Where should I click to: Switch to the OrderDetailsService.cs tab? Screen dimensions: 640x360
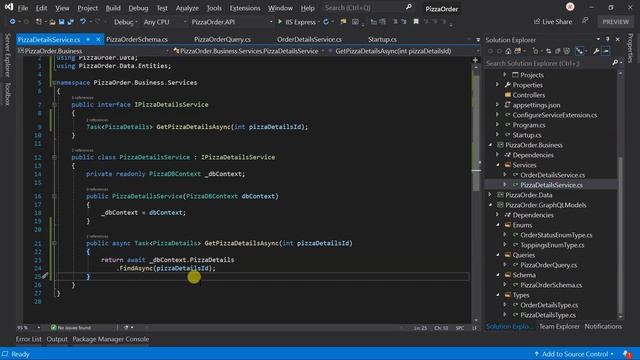(309, 40)
